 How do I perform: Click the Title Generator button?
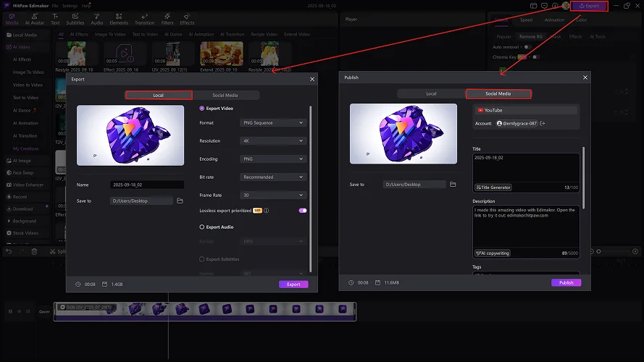click(x=493, y=188)
